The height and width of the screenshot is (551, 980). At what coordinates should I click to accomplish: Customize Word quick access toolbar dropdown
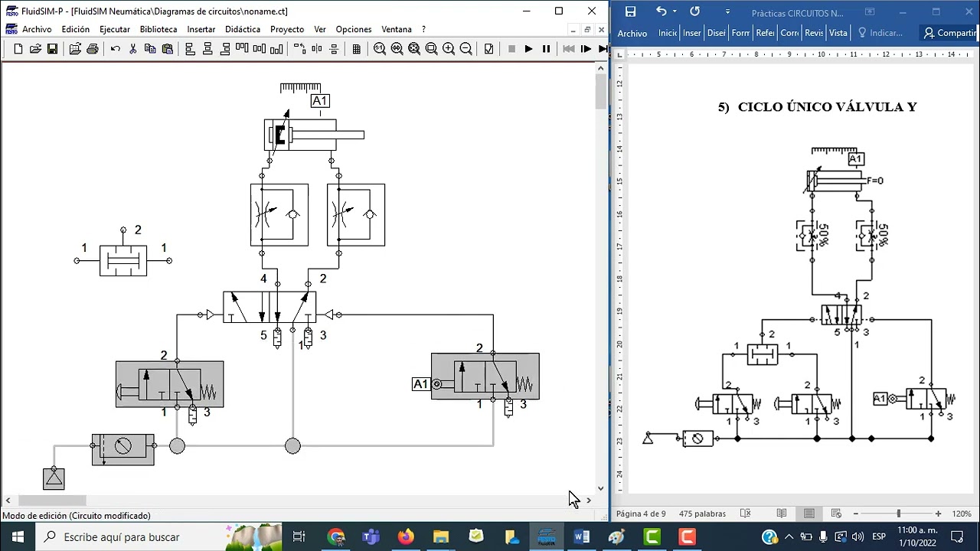[727, 11]
